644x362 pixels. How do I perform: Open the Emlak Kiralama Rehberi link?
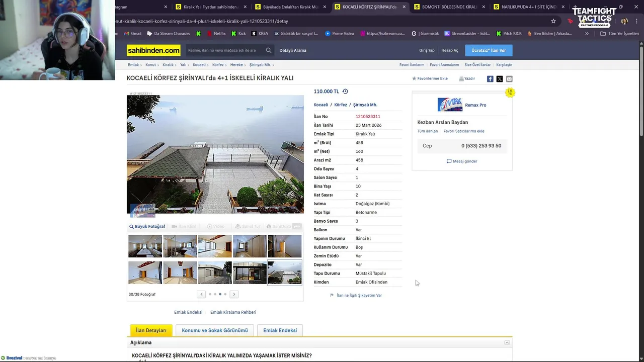pos(233,312)
